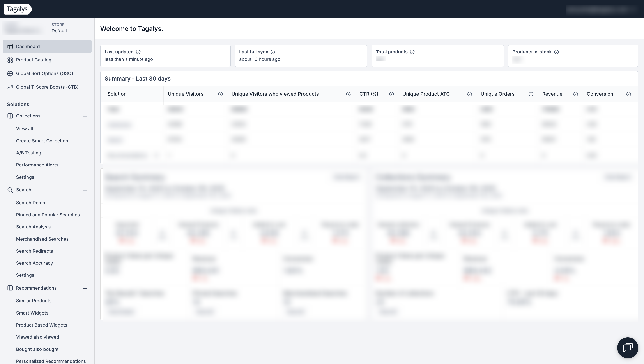This screenshot has width=644, height=364.
Task: Click the Unique Visitors column info icon
Action: (220, 94)
